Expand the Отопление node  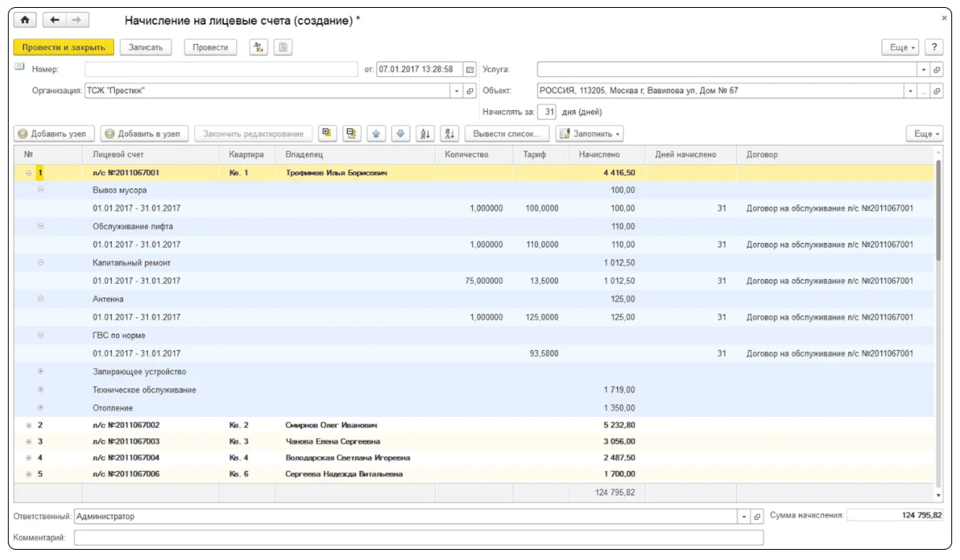[41, 407]
